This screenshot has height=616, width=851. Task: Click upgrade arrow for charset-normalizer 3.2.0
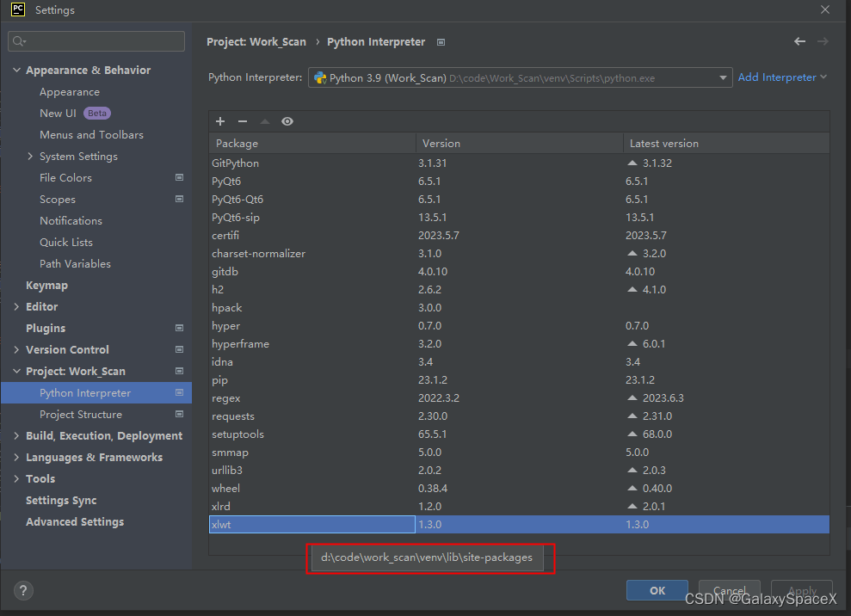[632, 254]
